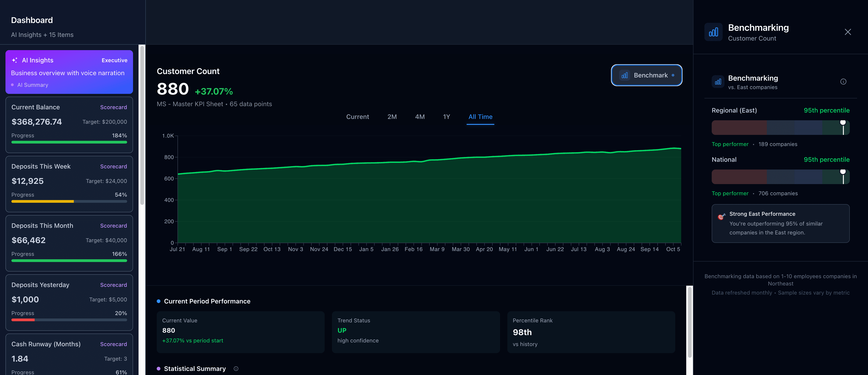Click the bar-chart icon inside the Benchmark button
868x375 pixels.
pyautogui.click(x=624, y=75)
